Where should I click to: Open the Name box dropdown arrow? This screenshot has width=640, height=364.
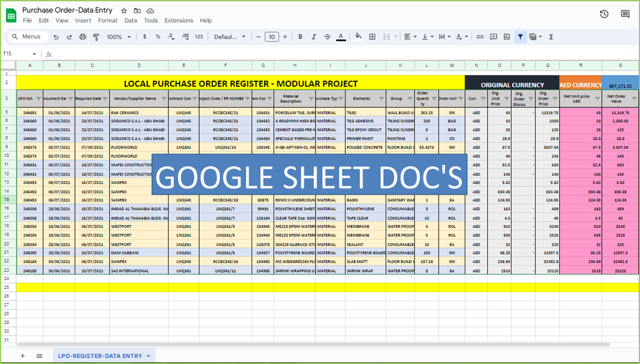(x=35, y=54)
